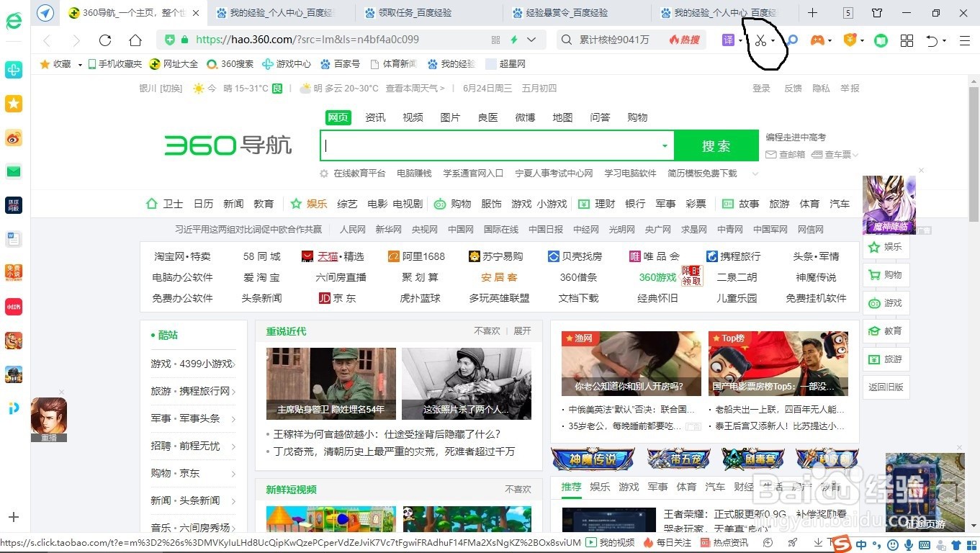
Task: Click the yellow shield wallet icon
Action: 850,40
